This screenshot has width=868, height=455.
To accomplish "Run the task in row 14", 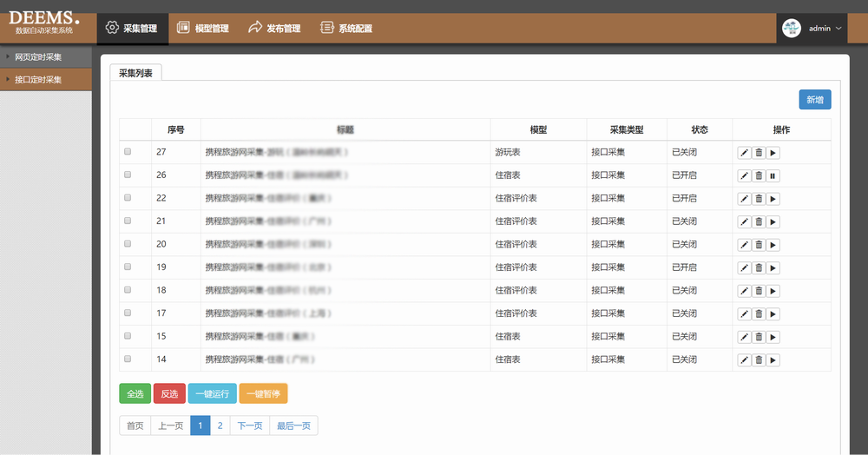I will pyautogui.click(x=773, y=359).
